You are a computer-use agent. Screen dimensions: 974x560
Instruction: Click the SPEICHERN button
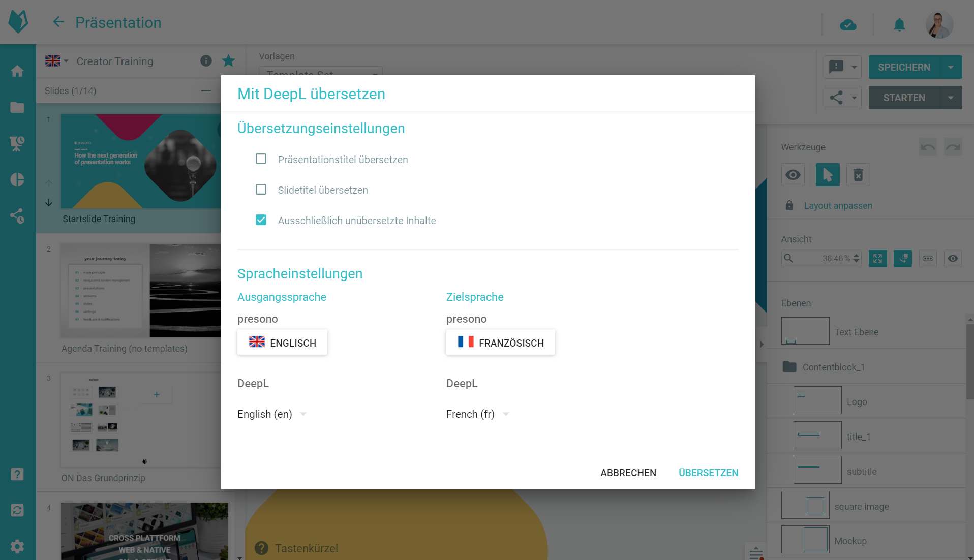click(904, 67)
